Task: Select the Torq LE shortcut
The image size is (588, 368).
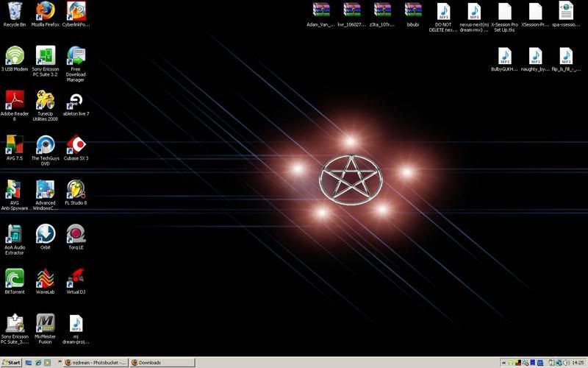Action: click(76, 234)
